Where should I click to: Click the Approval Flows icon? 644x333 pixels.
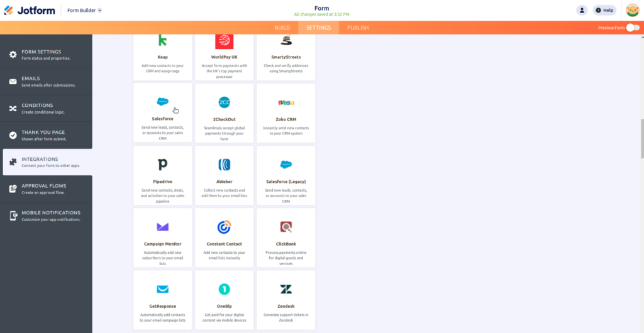pyautogui.click(x=13, y=188)
